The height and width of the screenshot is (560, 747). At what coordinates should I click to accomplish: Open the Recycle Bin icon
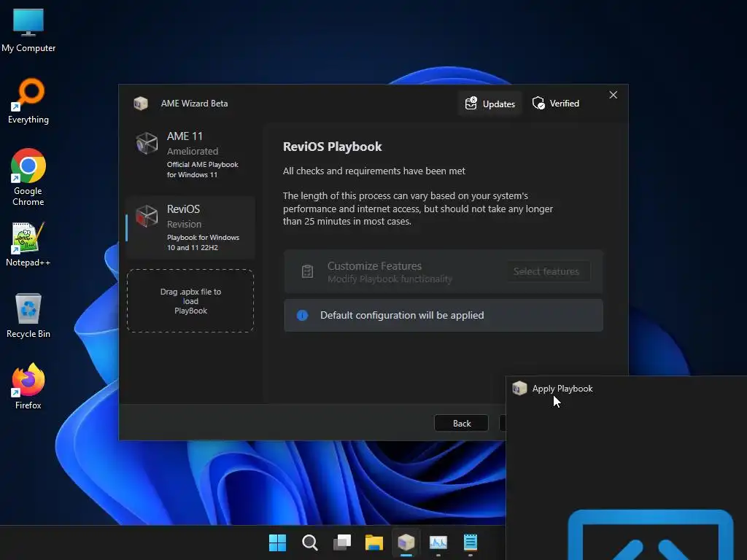coord(28,315)
